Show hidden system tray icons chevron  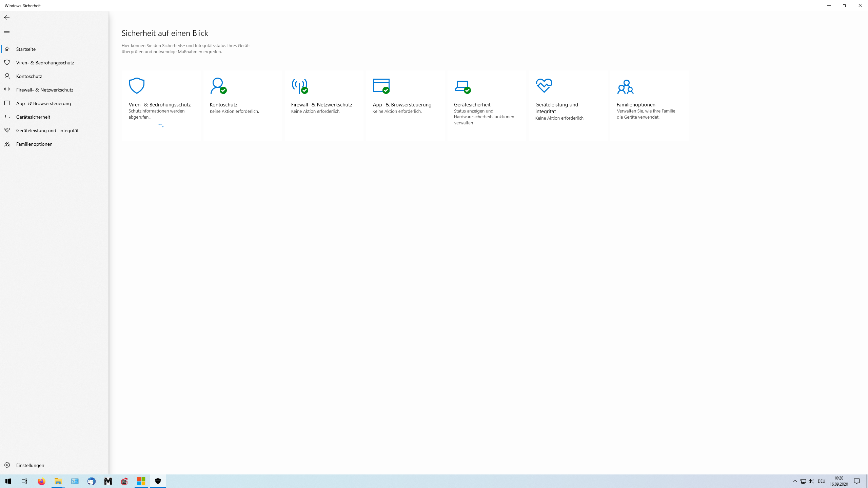(795, 481)
